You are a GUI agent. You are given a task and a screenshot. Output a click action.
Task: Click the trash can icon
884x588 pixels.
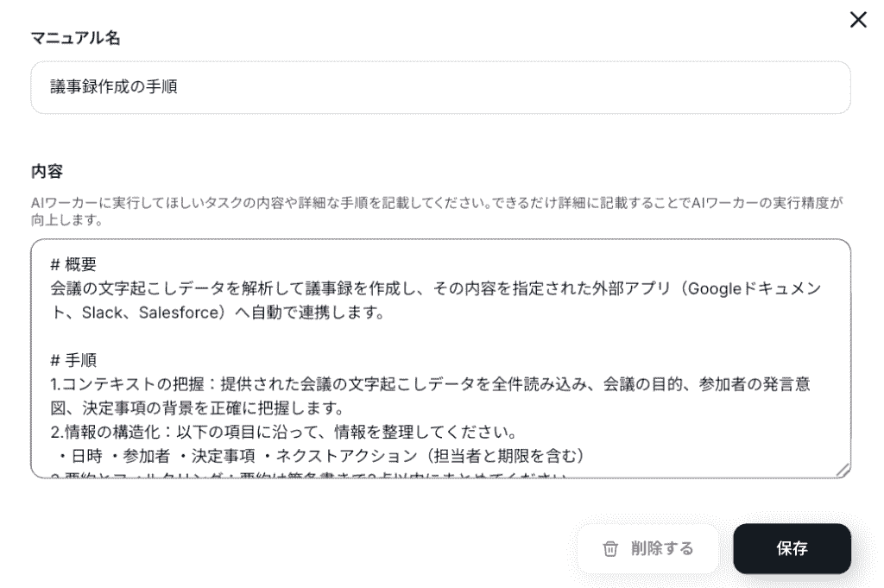[610, 549]
